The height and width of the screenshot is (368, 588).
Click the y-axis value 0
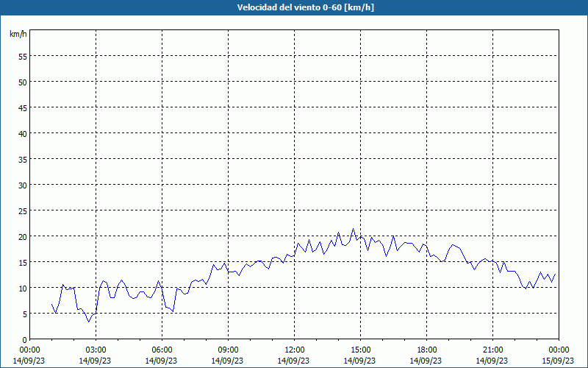click(25, 340)
